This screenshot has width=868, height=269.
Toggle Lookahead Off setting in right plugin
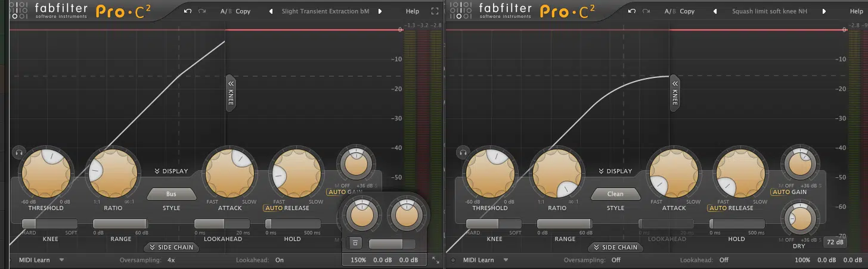pyautogui.click(x=724, y=260)
